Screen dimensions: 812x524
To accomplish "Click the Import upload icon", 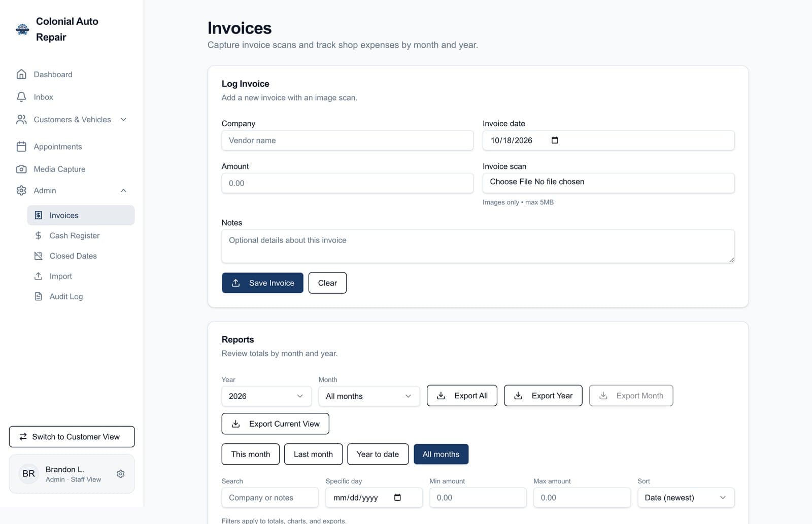I will [38, 276].
